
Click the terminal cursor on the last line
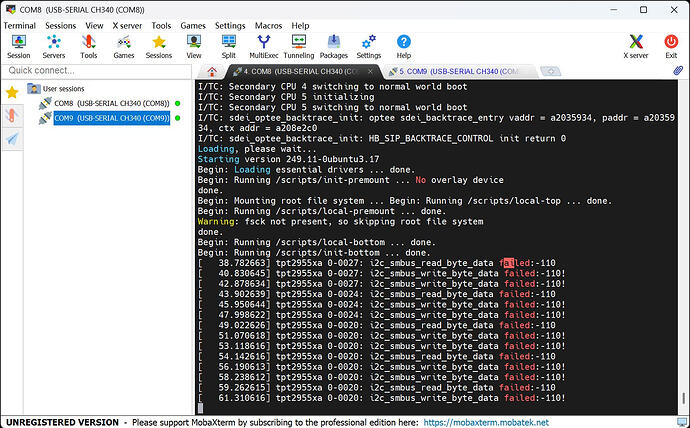(201, 408)
